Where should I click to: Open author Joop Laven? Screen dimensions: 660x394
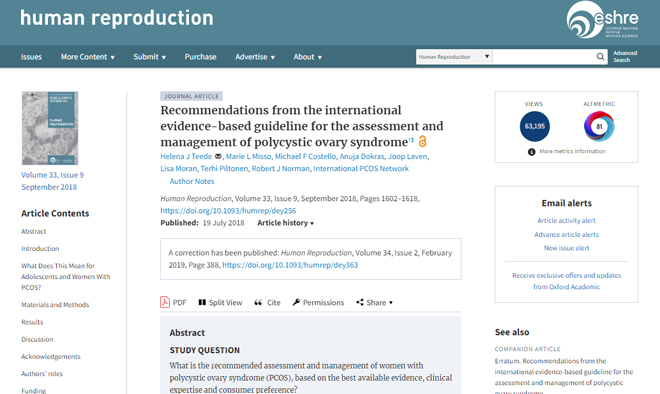tap(407, 156)
